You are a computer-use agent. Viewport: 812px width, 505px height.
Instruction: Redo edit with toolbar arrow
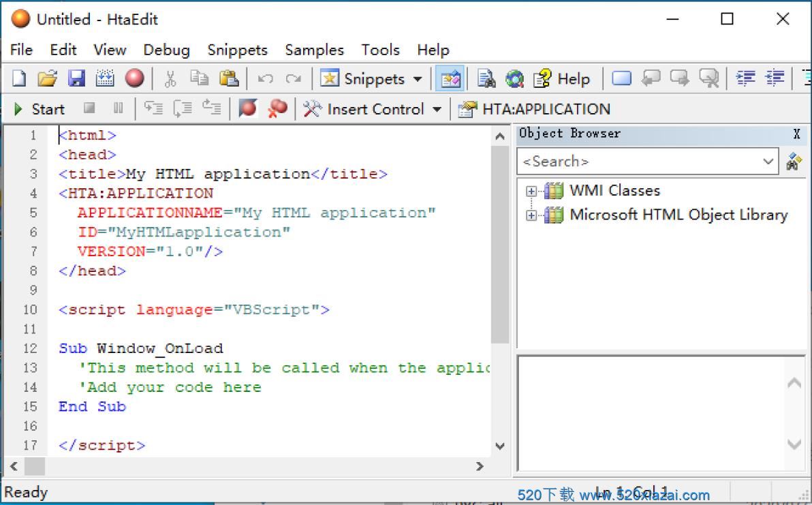pos(294,79)
